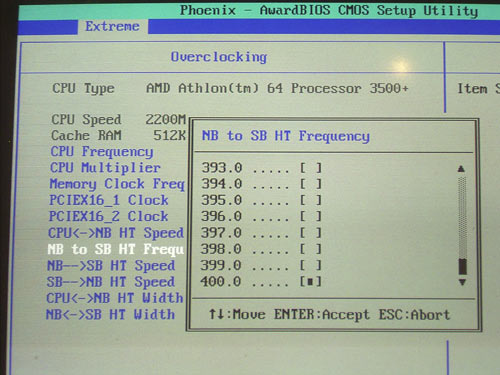Select the 399.0 frequency option bracket

(x=311, y=265)
